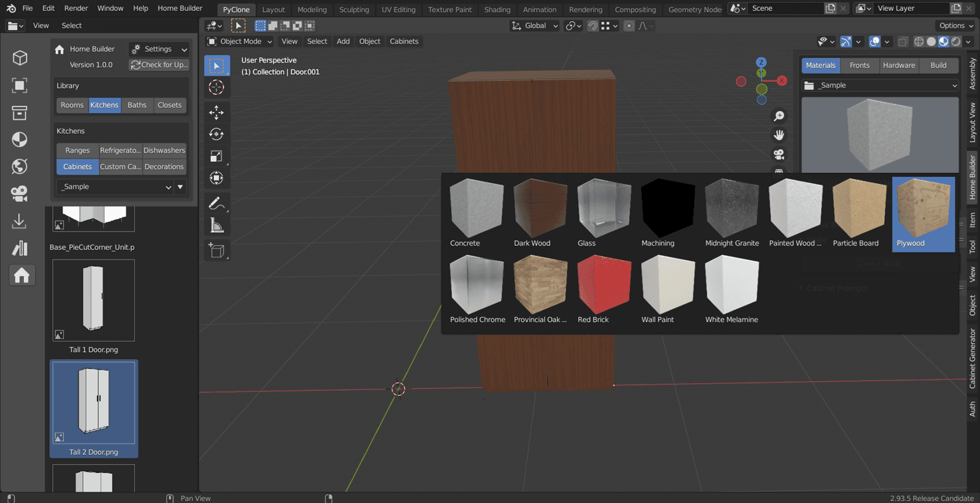
Task: Pick the Measure tool
Action: pyautogui.click(x=216, y=224)
